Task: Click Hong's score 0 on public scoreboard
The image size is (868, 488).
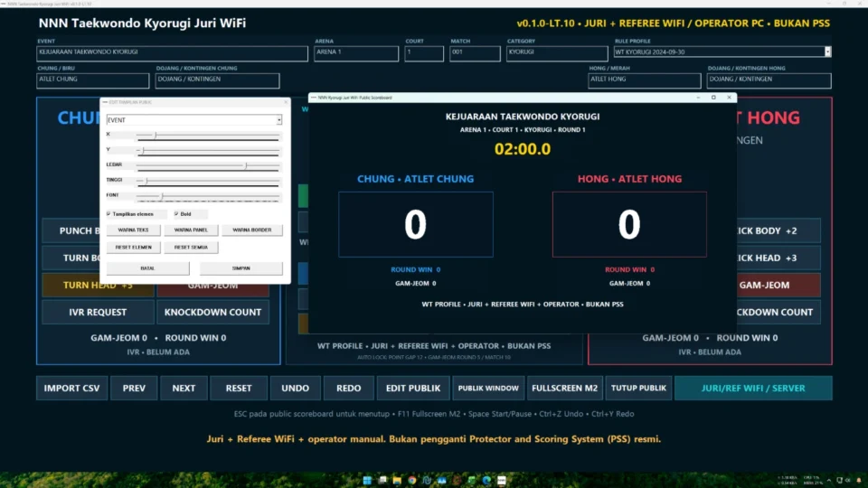Action: 629,225
